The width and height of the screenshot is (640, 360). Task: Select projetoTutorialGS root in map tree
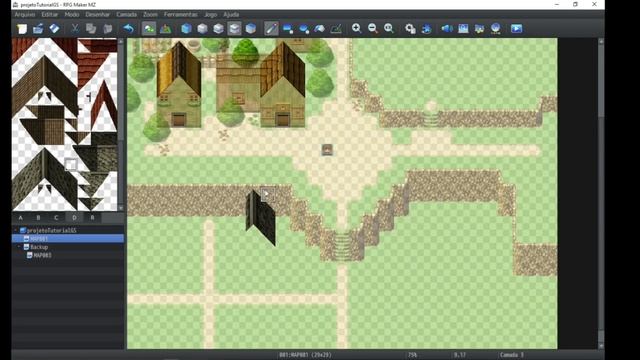pos(51,230)
